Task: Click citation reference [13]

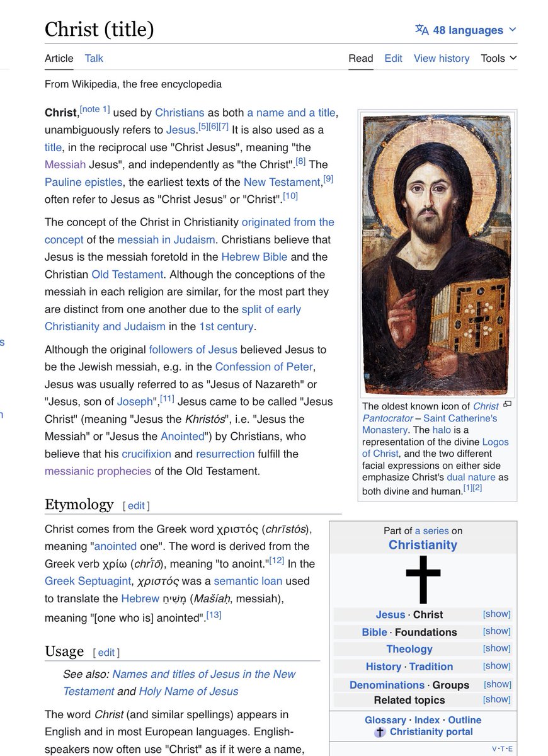Action: point(214,614)
